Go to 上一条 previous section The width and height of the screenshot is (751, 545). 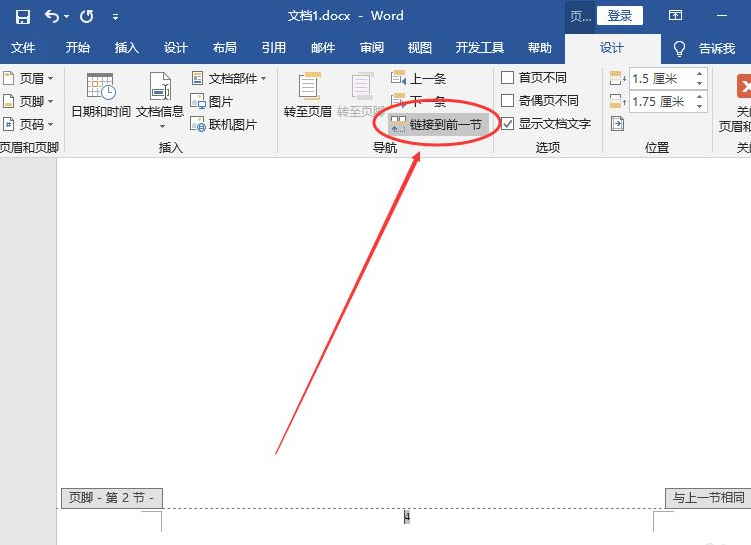pos(419,78)
